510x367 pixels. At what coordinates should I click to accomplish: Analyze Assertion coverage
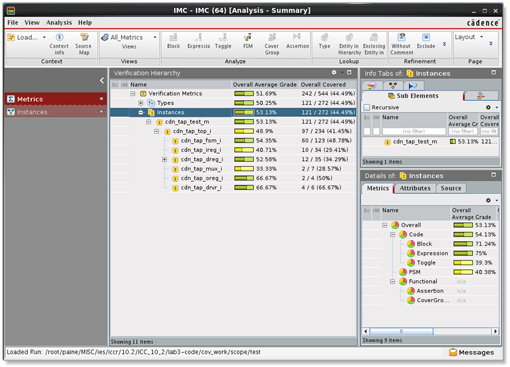point(297,41)
